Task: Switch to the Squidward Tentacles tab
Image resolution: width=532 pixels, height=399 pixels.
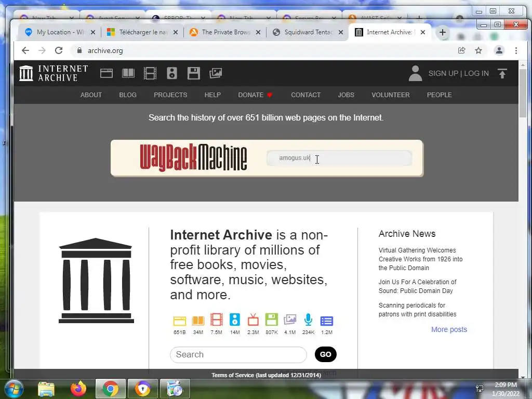Action: (x=308, y=32)
